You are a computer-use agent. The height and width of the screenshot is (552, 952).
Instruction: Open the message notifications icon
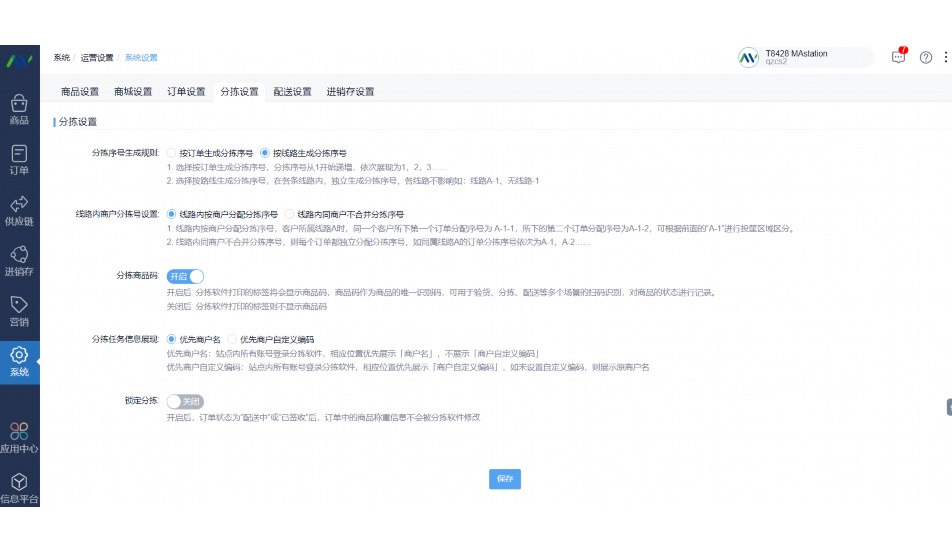coord(899,57)
